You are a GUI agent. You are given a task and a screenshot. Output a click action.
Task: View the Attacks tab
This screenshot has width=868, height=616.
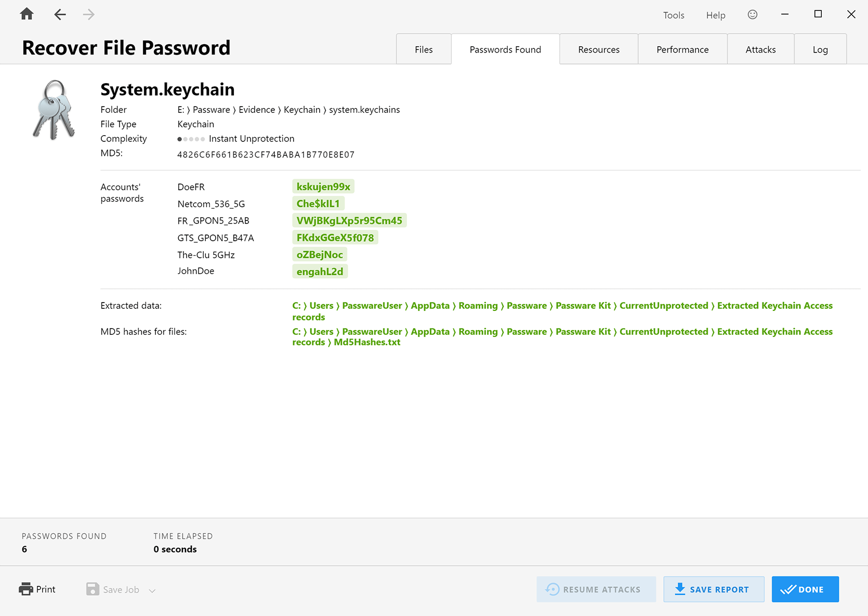[x=760, y=49]
